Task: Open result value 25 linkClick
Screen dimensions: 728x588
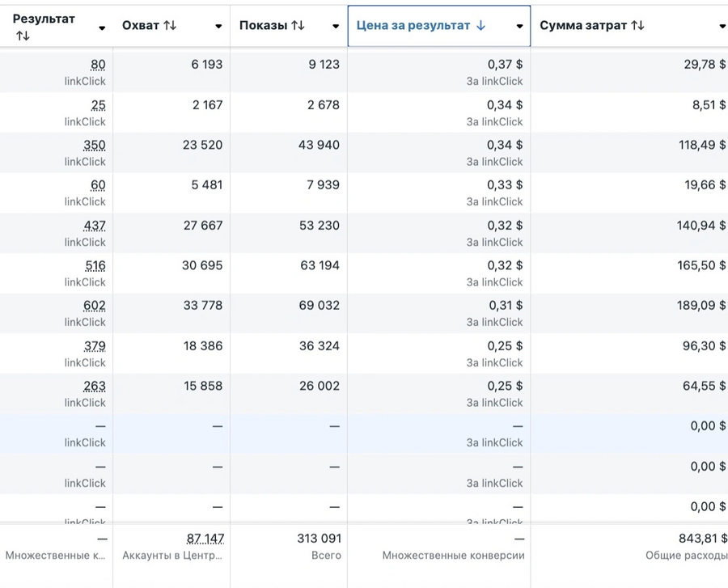Action: click(x=98, y=105)
